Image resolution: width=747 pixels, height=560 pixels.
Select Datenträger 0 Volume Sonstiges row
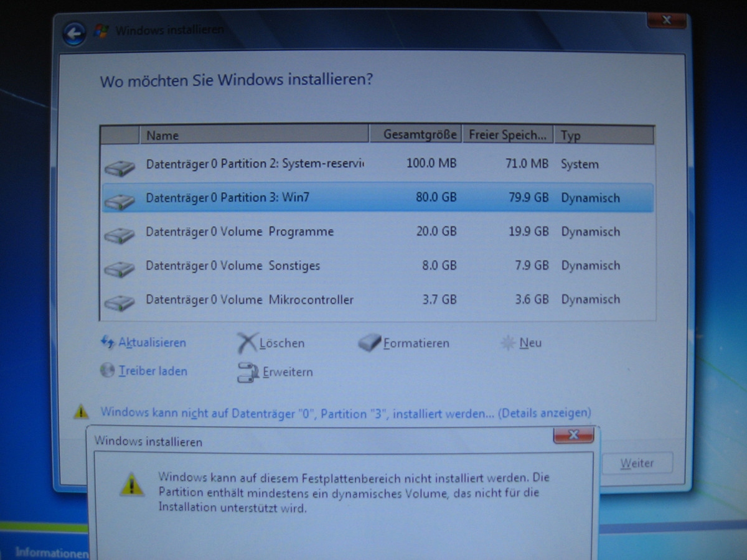tap(378, 265)
